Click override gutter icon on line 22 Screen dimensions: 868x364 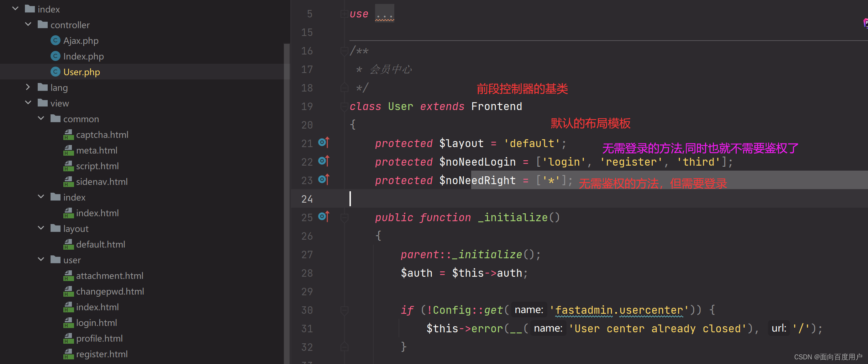324,161
